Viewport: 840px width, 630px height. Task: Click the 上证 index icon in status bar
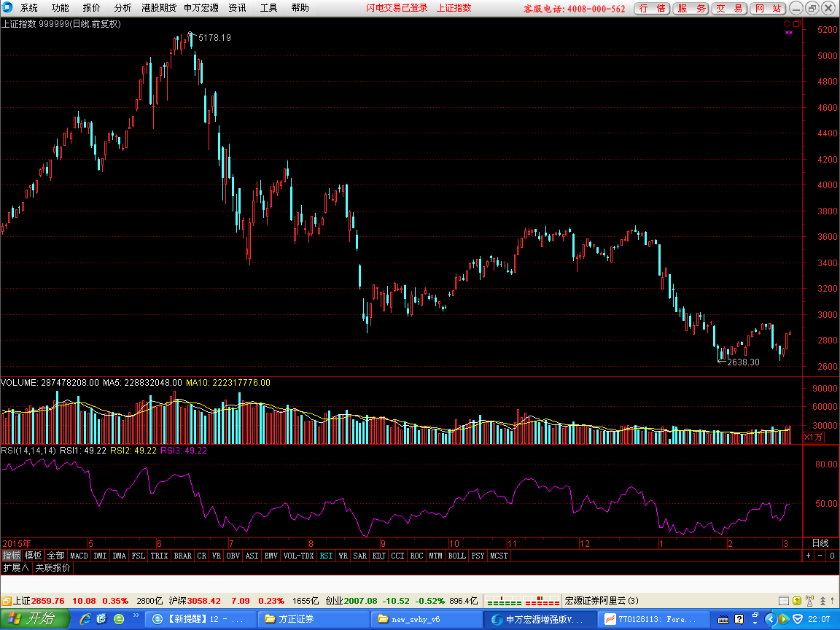tap(7, 601)
